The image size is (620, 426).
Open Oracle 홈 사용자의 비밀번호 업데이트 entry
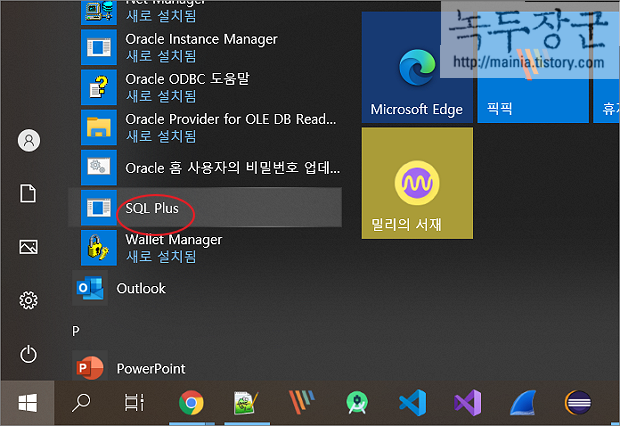tap(205, 168)
